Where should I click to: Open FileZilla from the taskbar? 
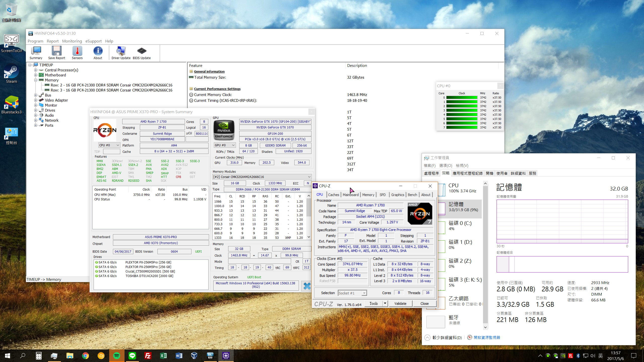point(148,356)
